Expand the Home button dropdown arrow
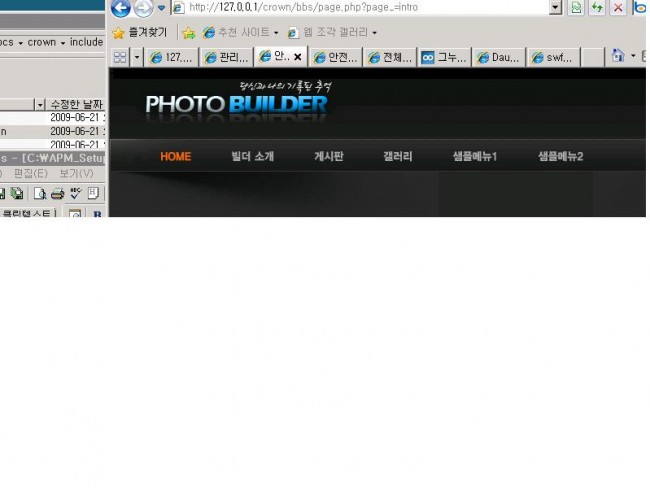650x488 pixels. point(633,55)
